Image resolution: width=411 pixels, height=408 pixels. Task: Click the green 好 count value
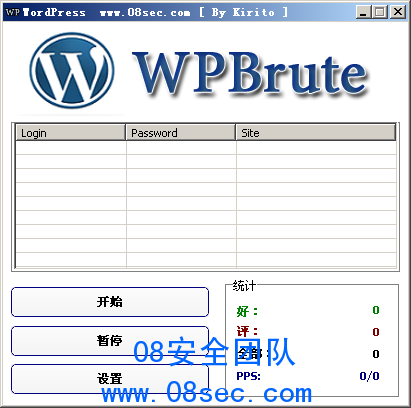[376, 310]
